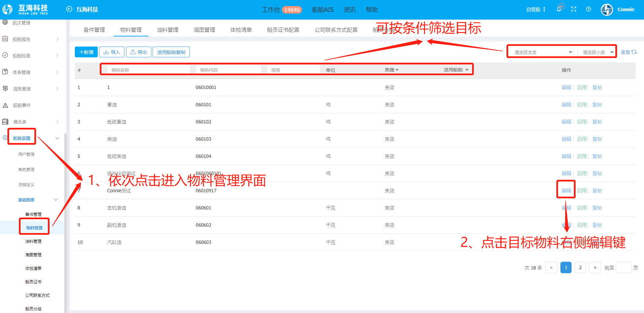Viewport: 644px width, 313px height.
Task: Open 船员证书 in the sidebar
Action: tap(33, 282)
